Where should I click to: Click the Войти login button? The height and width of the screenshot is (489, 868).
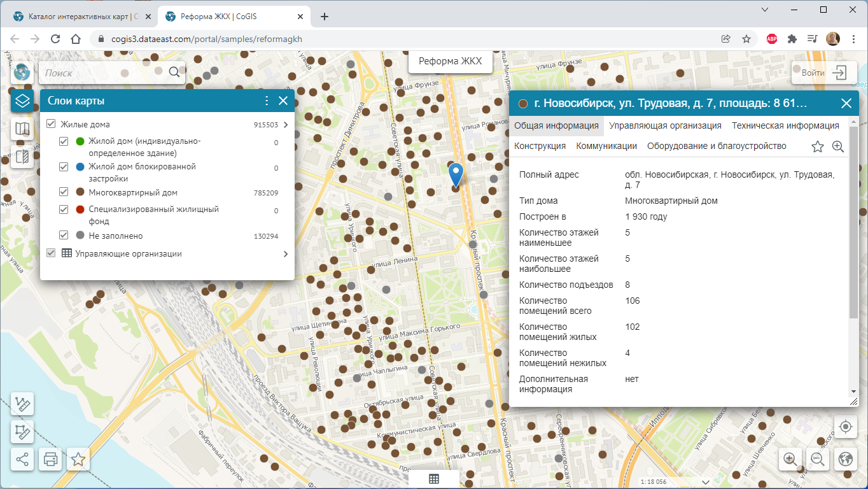[x=823, y=73]
